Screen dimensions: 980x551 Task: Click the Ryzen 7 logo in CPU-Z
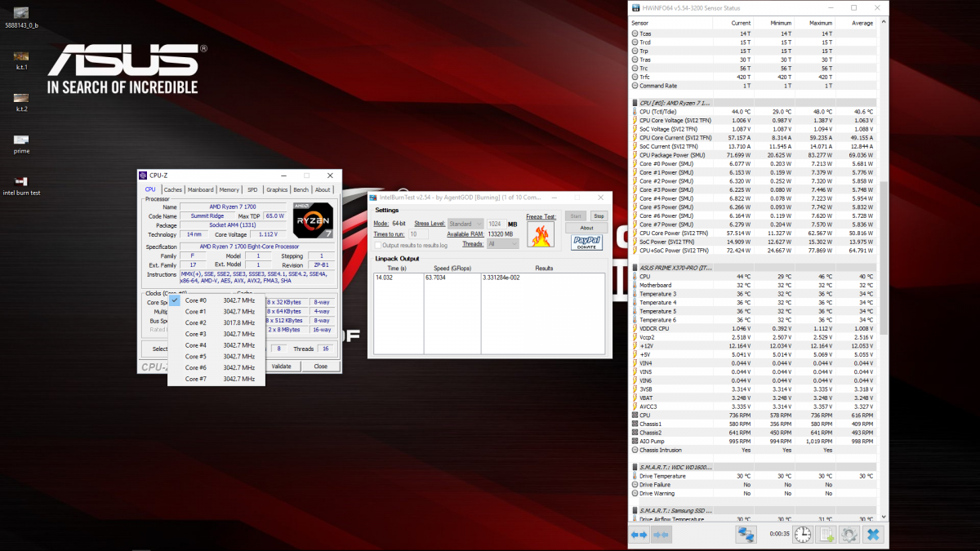click(311, 219)
